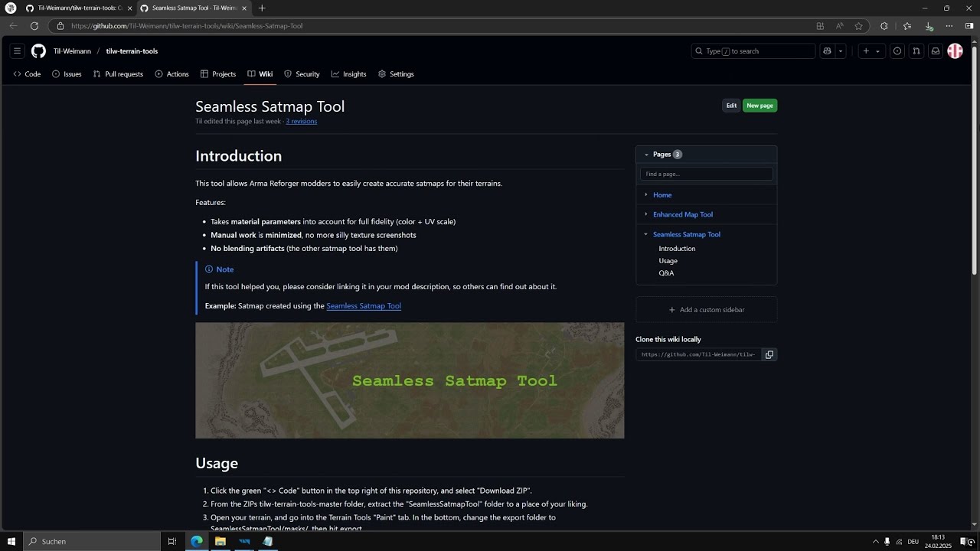Image resolution: width=980 pixels, height=551 pixels.
Task: Open GitHub Copilot chat icon
Action: 827,51
